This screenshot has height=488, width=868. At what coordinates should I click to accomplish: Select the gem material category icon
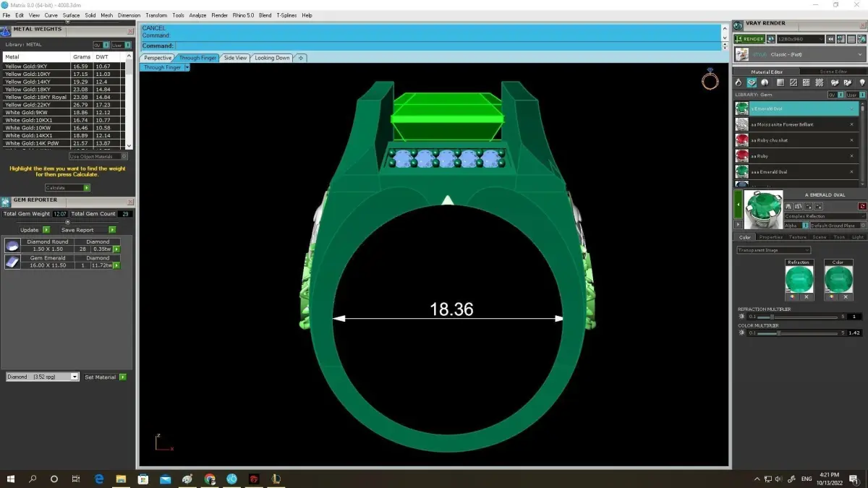[752, 82]
